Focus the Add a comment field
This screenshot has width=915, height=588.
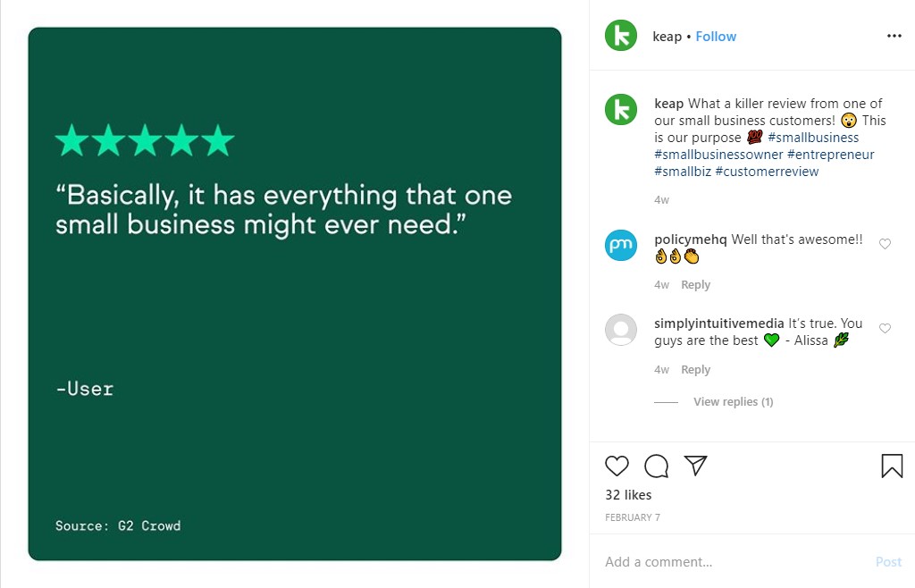735,562
